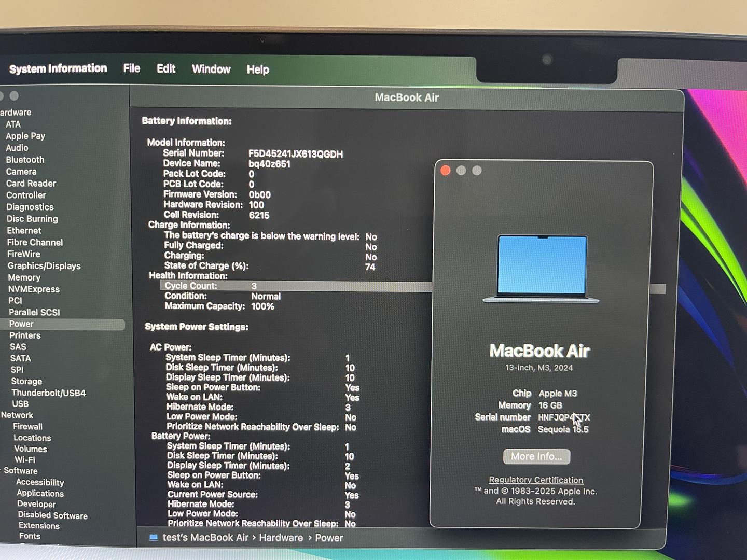The image size is (747, 560).
Task: Click the State of Charge value 74
Action: [x=370, y=267]
